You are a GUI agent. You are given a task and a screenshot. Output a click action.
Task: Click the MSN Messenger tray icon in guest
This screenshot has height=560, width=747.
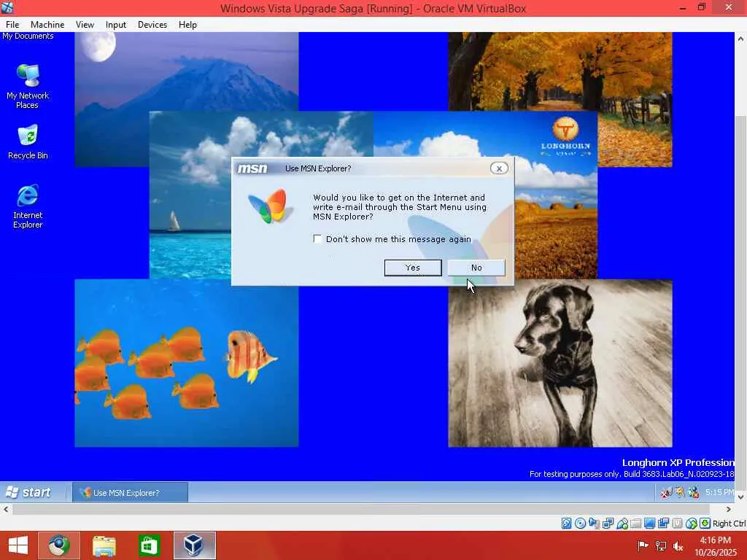pyautogui.click(x=693, y=492)
